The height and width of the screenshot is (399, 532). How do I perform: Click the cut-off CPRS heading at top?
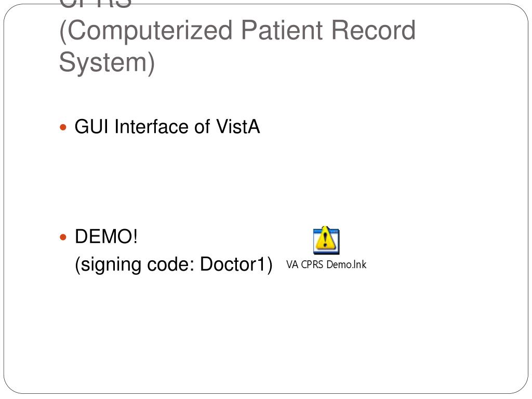[x=95, y=4]
